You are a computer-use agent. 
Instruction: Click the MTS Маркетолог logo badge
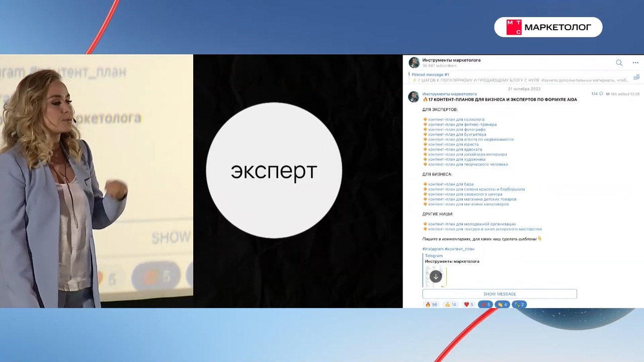[x=548, y=27]
